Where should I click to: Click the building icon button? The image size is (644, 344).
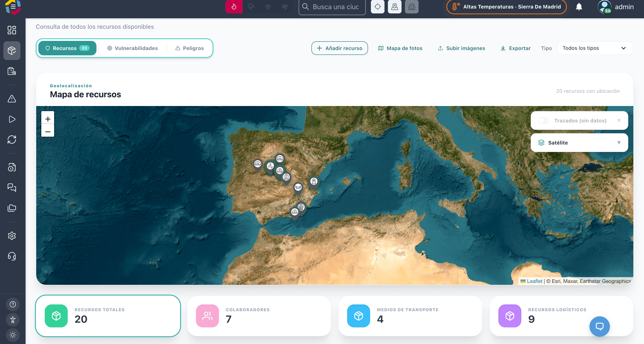[x=411, y=7]
